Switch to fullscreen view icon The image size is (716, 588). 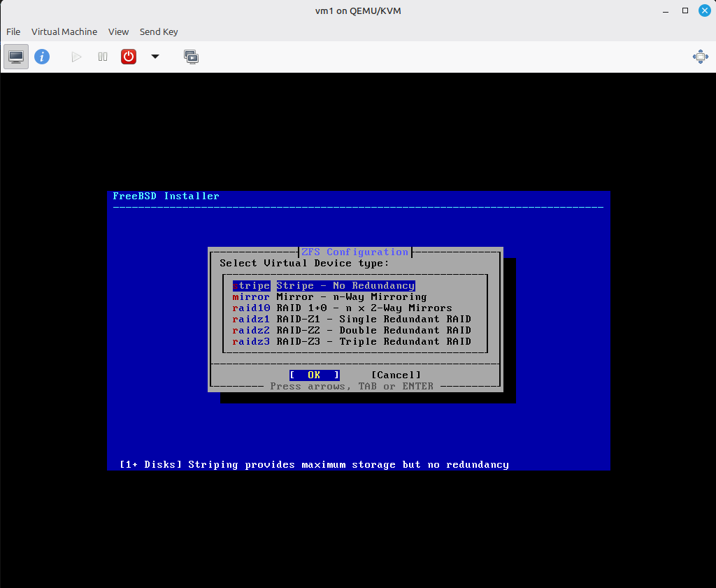700,57
